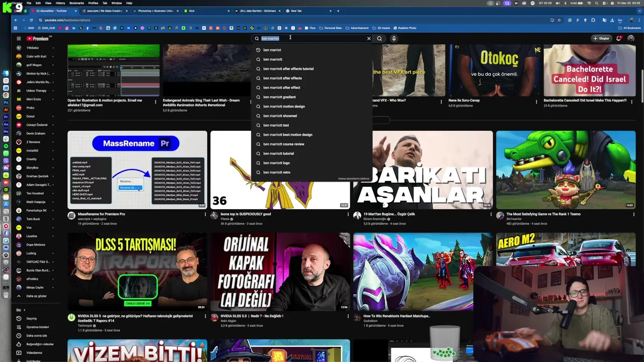Open the Color with Kurt channel

37,56
